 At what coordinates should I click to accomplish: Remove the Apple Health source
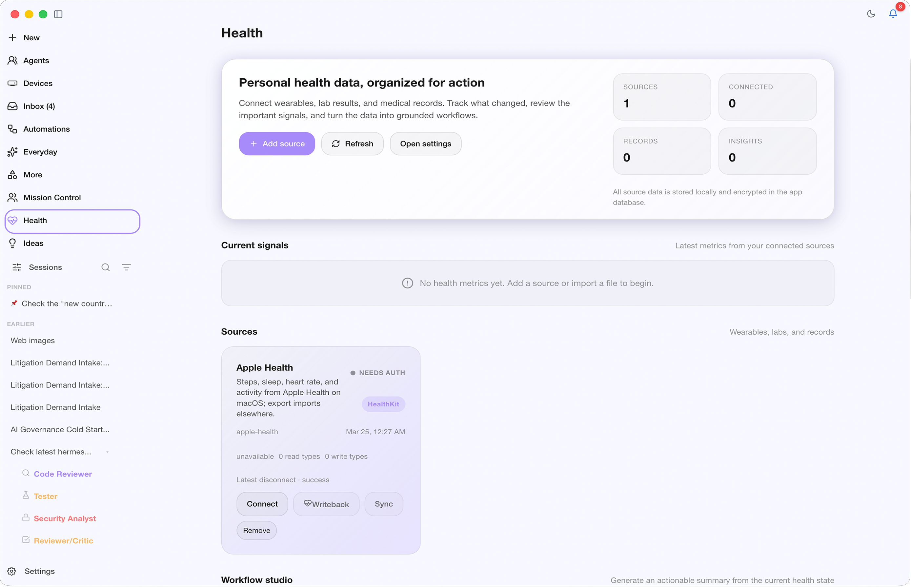pyautogui.click(x=256, y=530)
